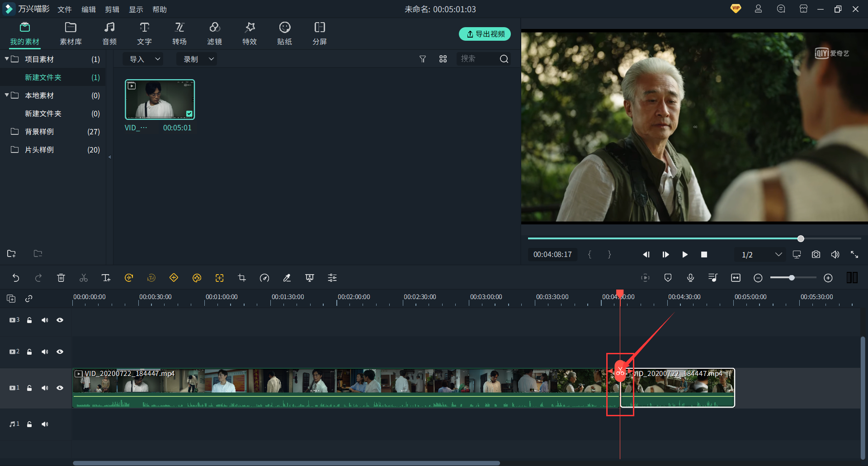Screen dimensions: 868x466
Task: Open the speed adjustment tool
Action: 264,278
